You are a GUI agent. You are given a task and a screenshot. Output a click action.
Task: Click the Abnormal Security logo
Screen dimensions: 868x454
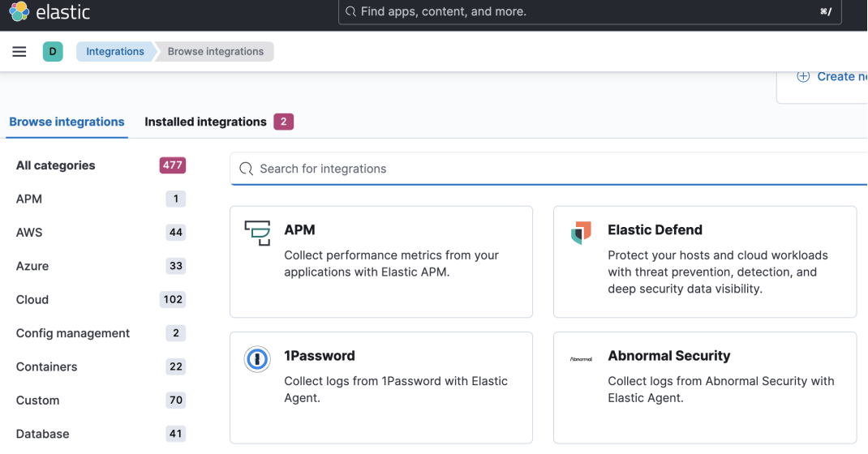pyautogui.click(x=581, y=358)
